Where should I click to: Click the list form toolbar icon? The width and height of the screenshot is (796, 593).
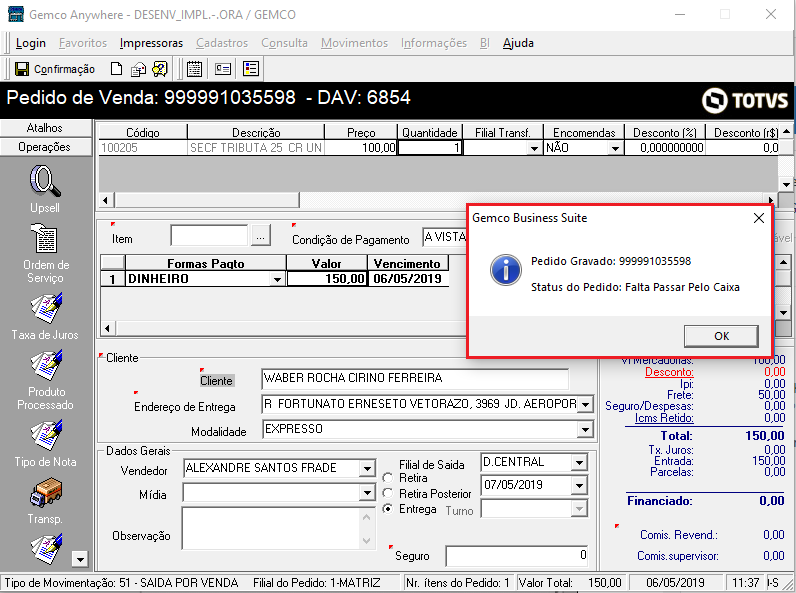[251, 69]
